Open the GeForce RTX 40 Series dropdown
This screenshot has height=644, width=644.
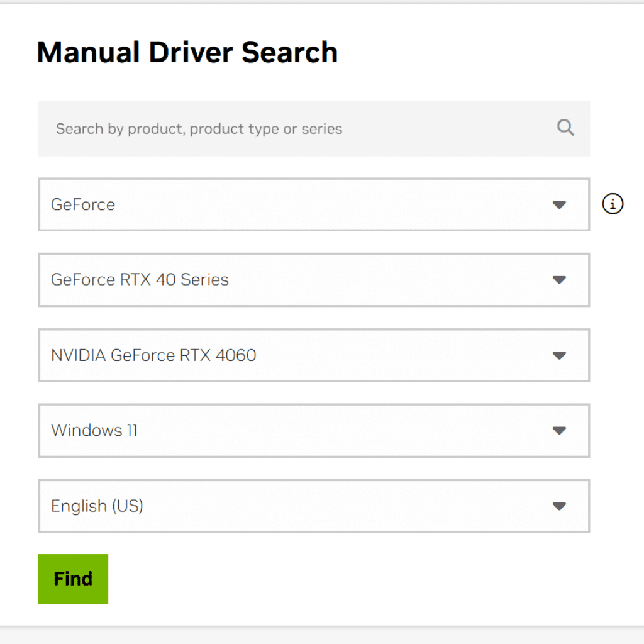click(314, 280)
